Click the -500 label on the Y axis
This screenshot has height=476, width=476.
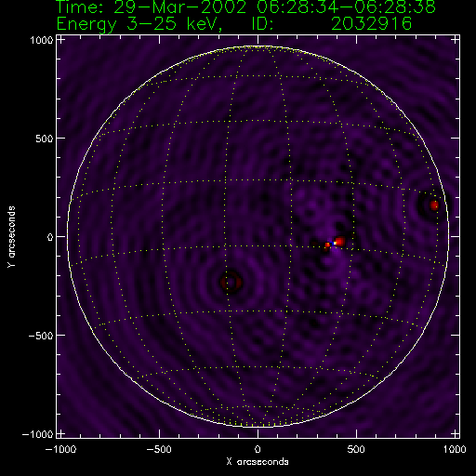click(41, 336)
